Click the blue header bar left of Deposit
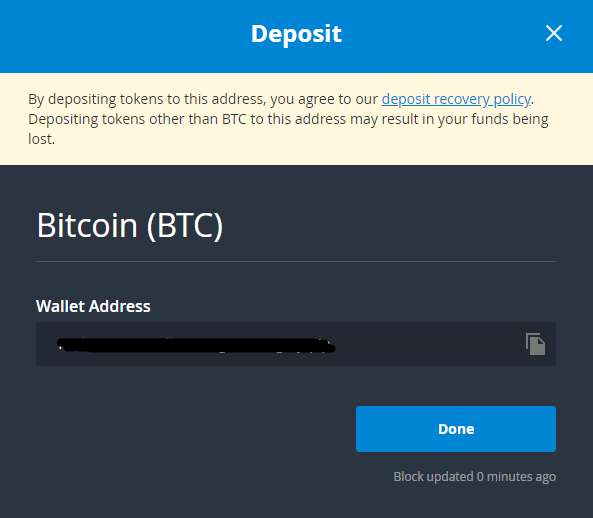The height and width of the screenshot is (518, 593). click(125, 36)
